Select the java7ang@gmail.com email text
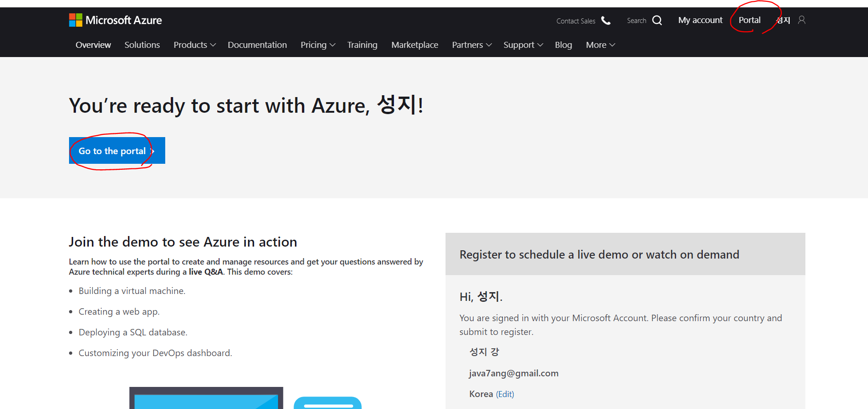868x409 pixels. (514, 373)
